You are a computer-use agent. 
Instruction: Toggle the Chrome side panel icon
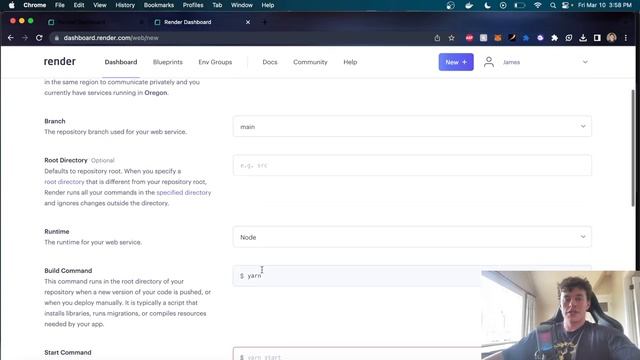click(597, 38)
